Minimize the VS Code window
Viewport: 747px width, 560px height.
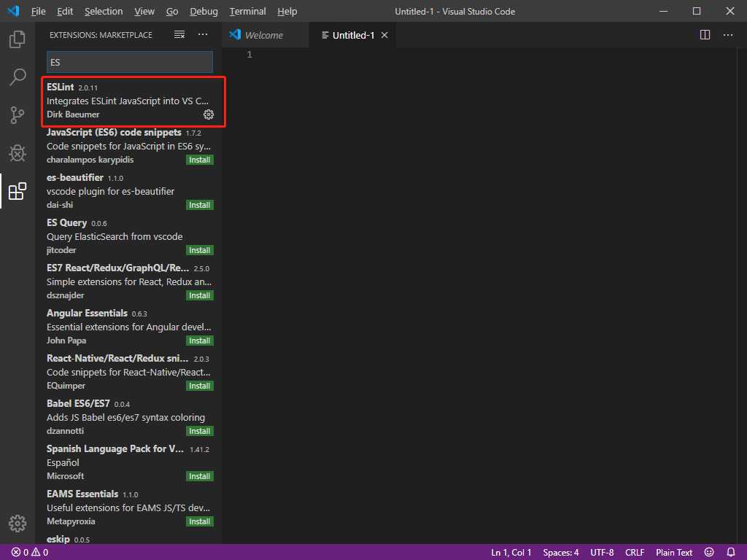663,11
